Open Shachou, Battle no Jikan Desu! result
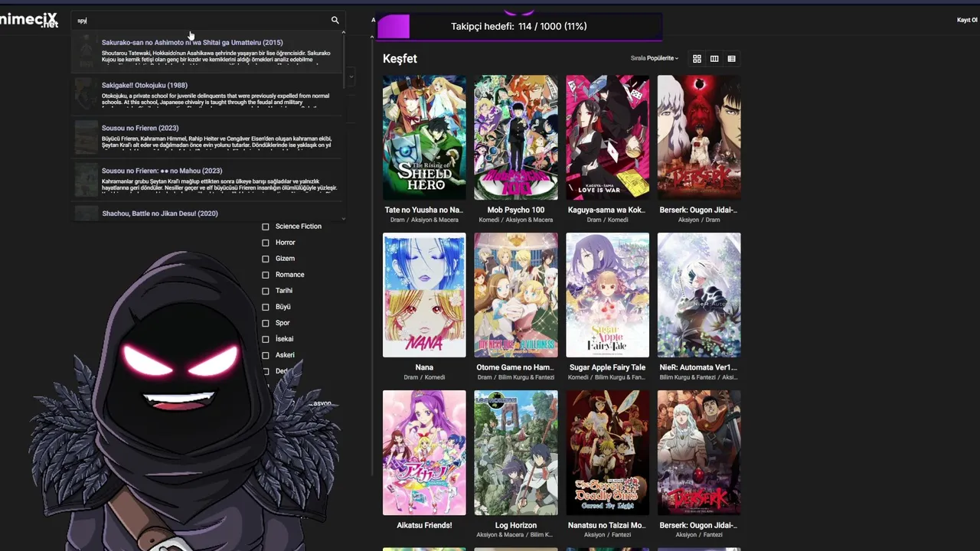 (x=207, y=214)
